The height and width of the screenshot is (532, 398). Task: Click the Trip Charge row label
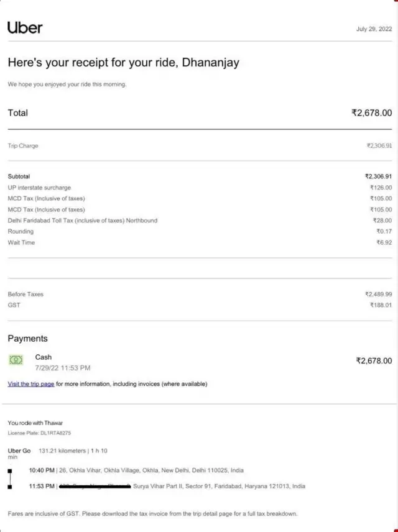pos(23,146)
